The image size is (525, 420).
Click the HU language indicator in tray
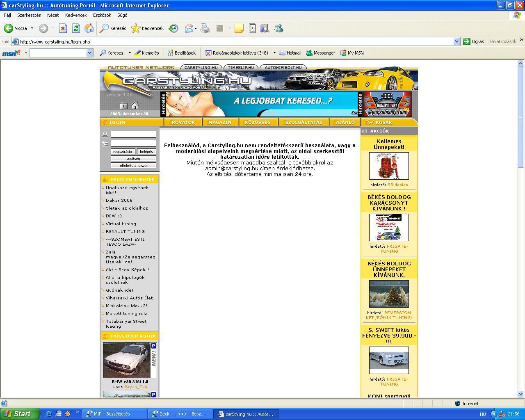point(483,414)
